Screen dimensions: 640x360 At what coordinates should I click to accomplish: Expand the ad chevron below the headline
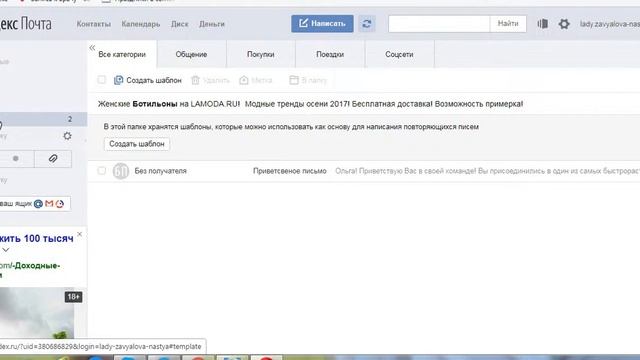click(6, 250)
